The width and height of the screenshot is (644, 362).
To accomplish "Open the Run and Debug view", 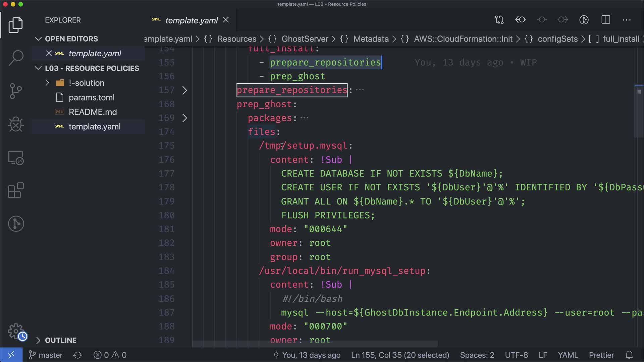I will point(16,124).
